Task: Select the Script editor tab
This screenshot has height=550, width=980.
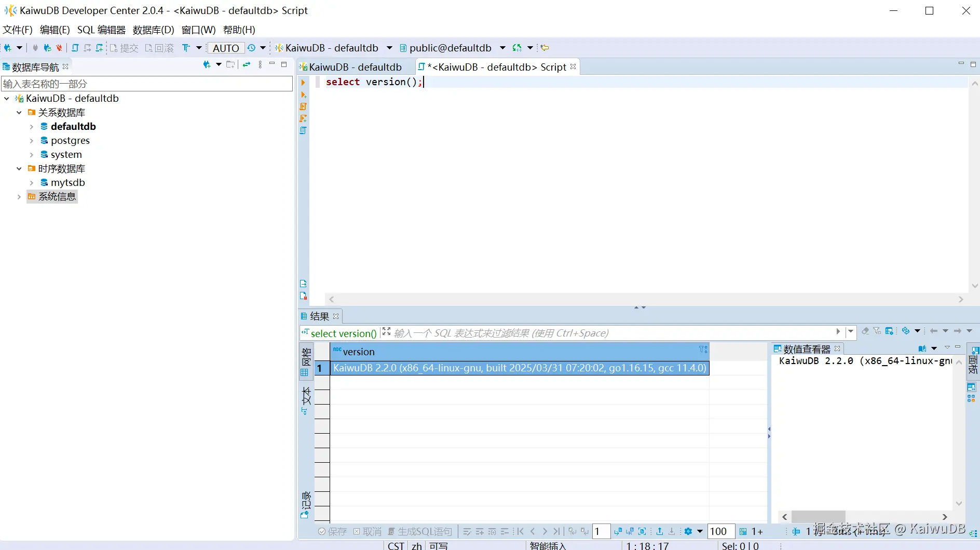Action: (497, 67)
